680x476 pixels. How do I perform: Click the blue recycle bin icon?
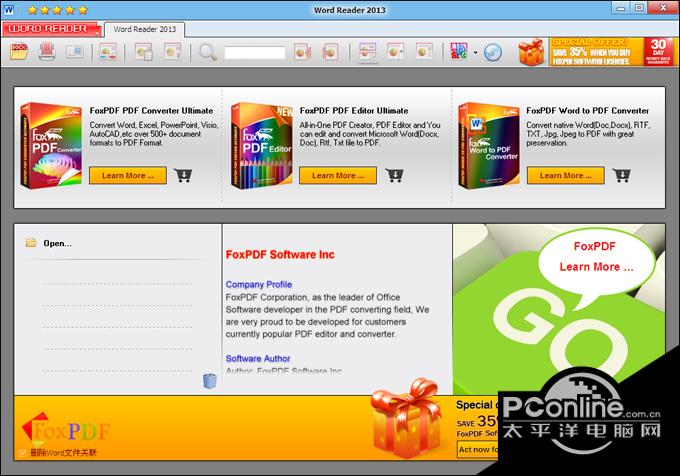(x=209, y=381)
